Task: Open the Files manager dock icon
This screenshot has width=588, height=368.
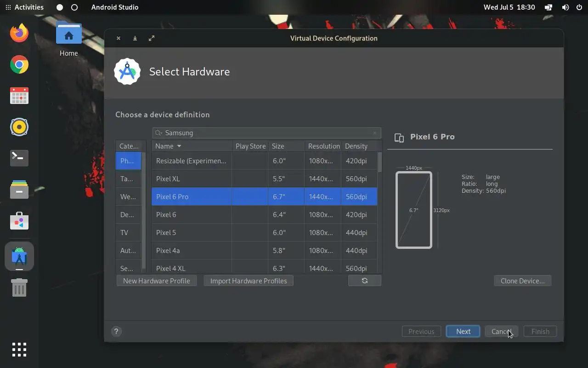Action: (19, 189)
